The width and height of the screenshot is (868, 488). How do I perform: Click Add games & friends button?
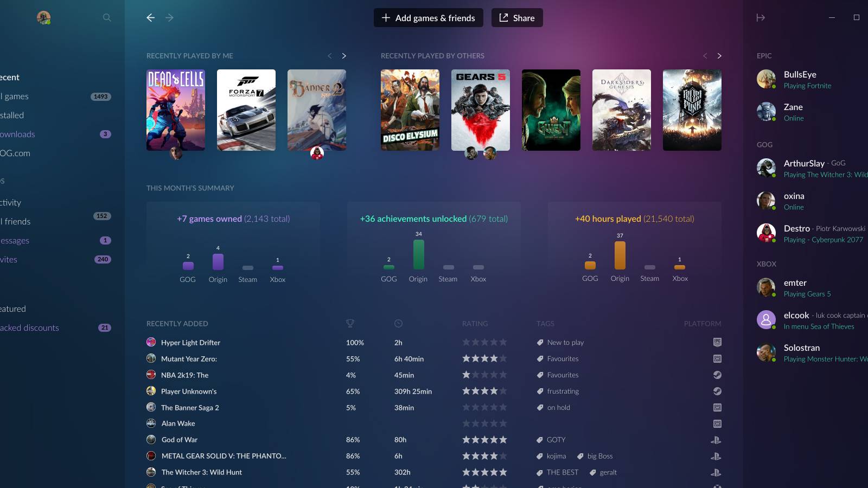click(429, 18)
